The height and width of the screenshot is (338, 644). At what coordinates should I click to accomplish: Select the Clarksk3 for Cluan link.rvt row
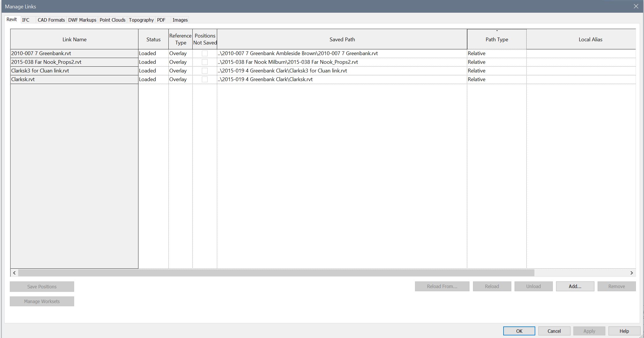click(x=74, y=71)
